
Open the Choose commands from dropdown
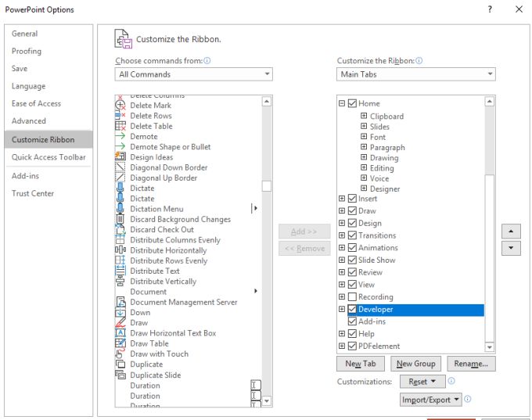(194, 74)
